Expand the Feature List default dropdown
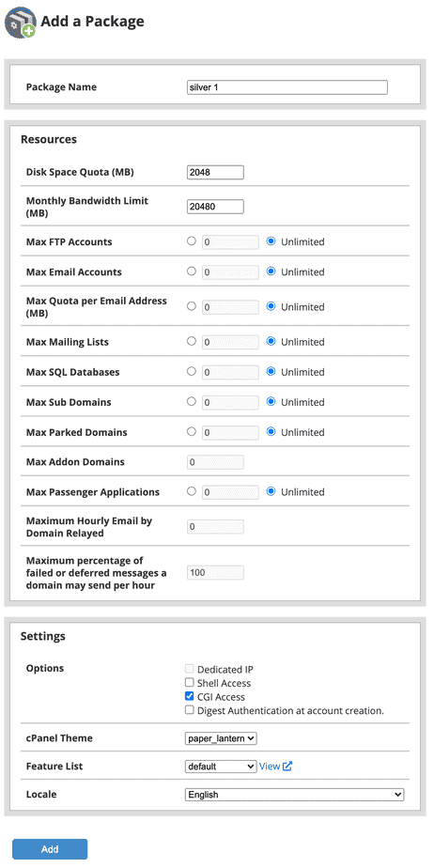 pos(221,767)
